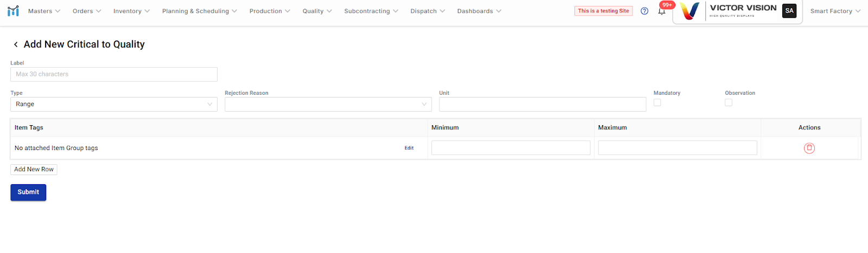The width and height of the screenshot is (868, 253).
Task: Open the Smart Factory dropdown
Action: 835,11
